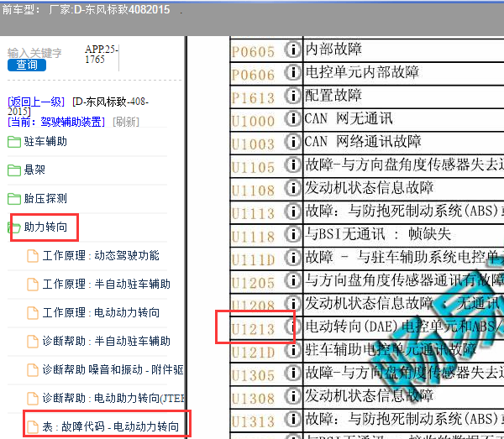Click description 电控单元内部故障
This screenshot has width=504, height=439.
click(362, 72)
